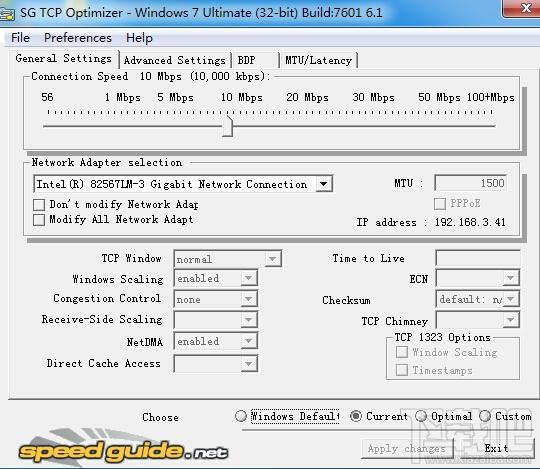Open the TCP Window dropdown
This screenshot has height=469, width=540.
(x=273, y=259)
